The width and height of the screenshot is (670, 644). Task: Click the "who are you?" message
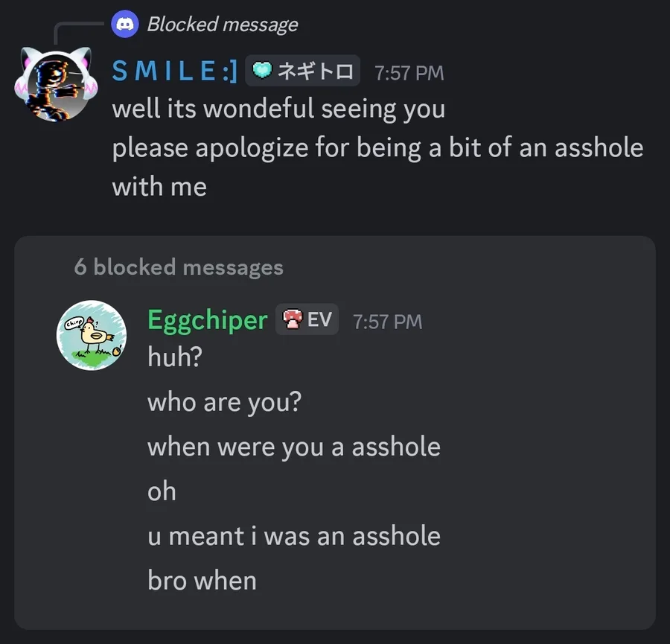[224, 402]
